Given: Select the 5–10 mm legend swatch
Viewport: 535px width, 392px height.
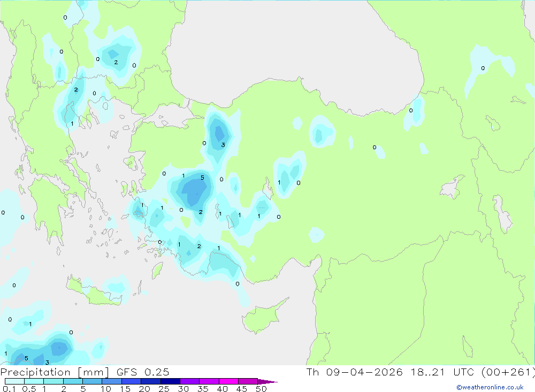Looking at the screenshot, I should (93, 381).
